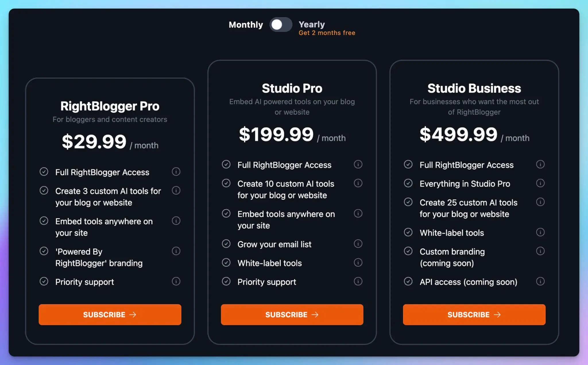The image size is (588, 365).
Task: Toggle the Monthly/Yearly billing switch
Action: point(281,25)
